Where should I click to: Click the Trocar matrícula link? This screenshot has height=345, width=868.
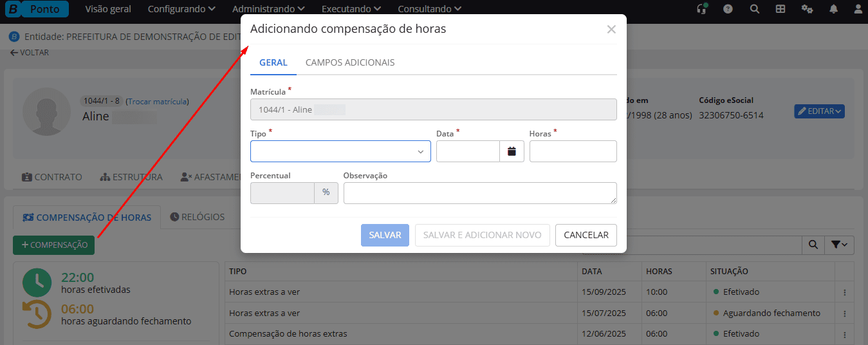158,101
